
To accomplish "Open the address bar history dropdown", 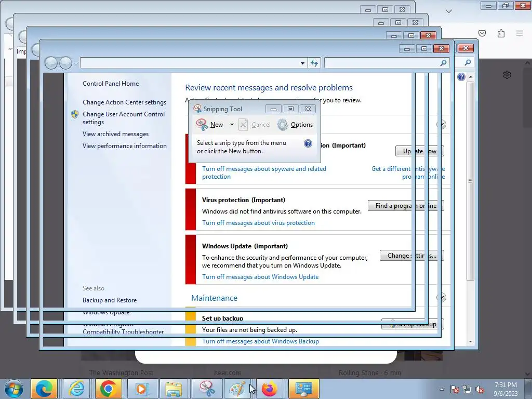I will click(x=302, y=63).
